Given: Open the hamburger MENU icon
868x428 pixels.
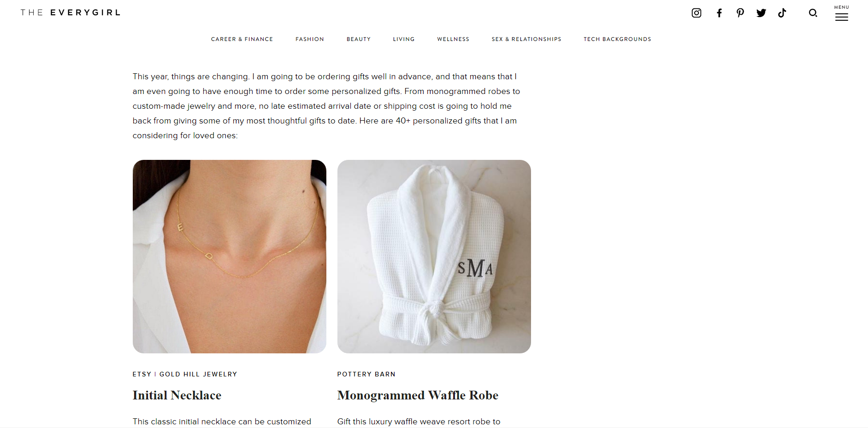Looking at the screenshot, I should (842, 13).
